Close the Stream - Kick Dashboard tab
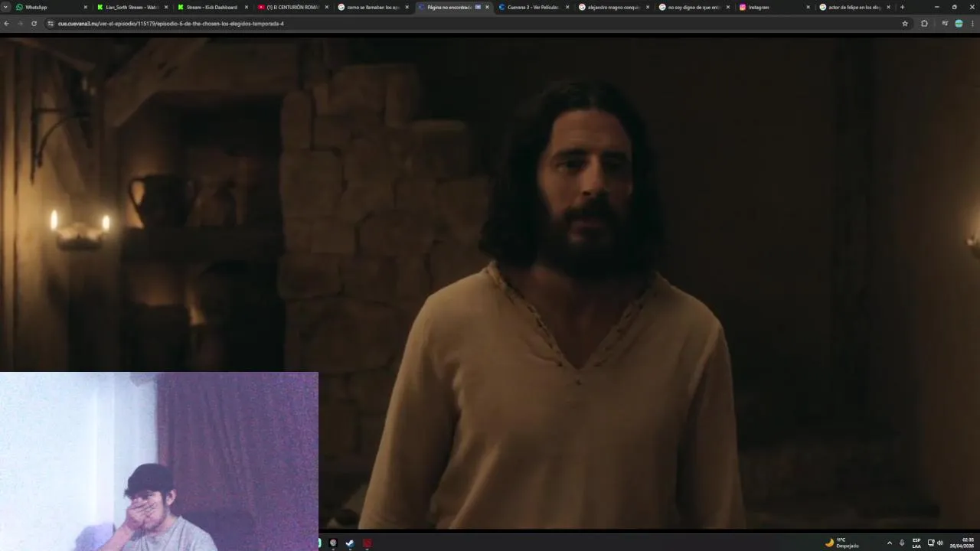Screen dimensions: 980x551 pyautogui.click(x=247, y=7)
